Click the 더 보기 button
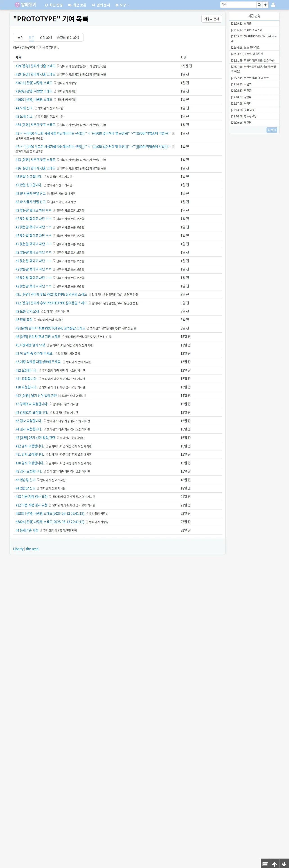The height and width of the screenshot is (868, 289). [272, 130]
